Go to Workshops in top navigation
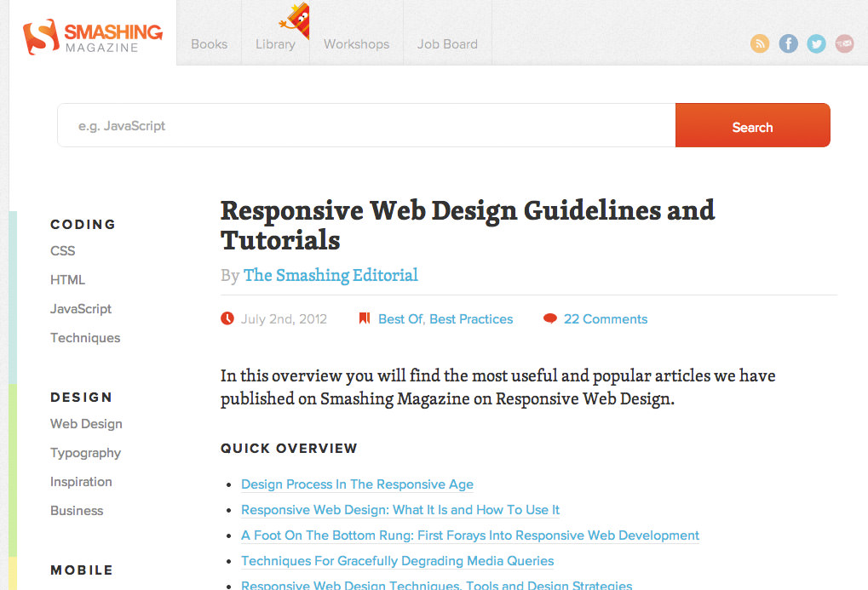The image size is (868, 590). coord(356,44)
